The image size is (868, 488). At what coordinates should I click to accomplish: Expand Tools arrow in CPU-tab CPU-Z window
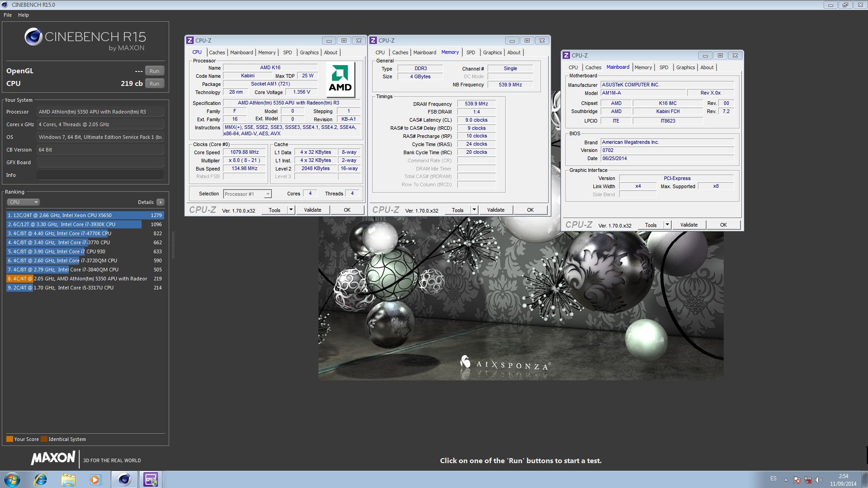[x=291, y=210]
